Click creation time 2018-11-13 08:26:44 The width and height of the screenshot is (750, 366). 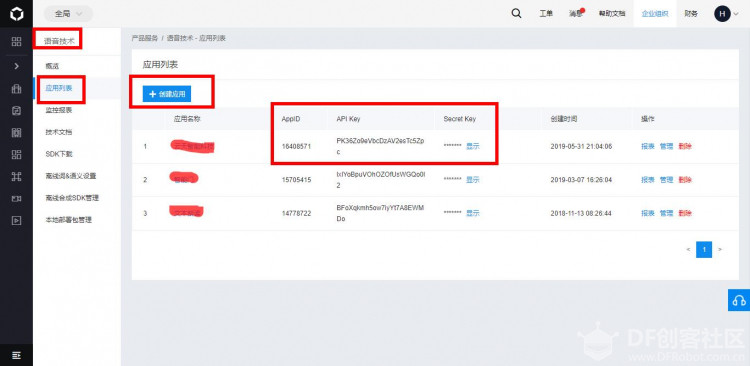click(x=581, y=213)
